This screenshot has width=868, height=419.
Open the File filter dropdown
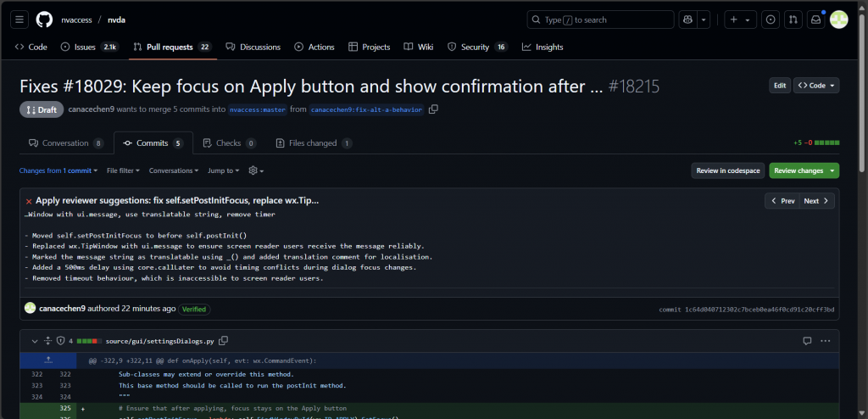coord(123,170)
